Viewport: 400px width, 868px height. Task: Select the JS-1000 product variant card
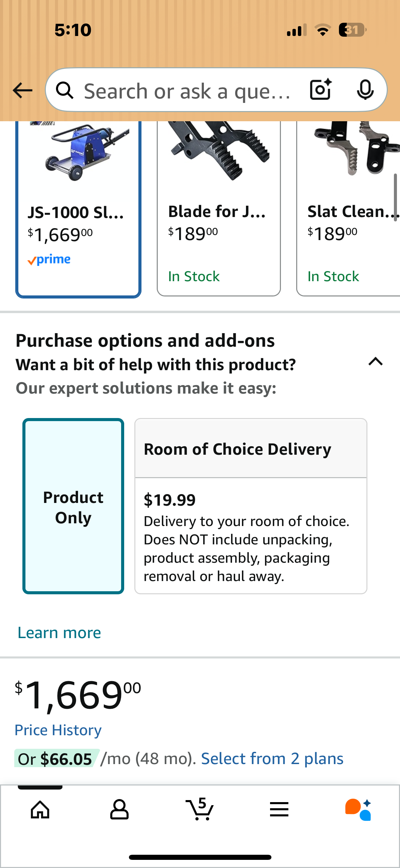pos(78,209)
